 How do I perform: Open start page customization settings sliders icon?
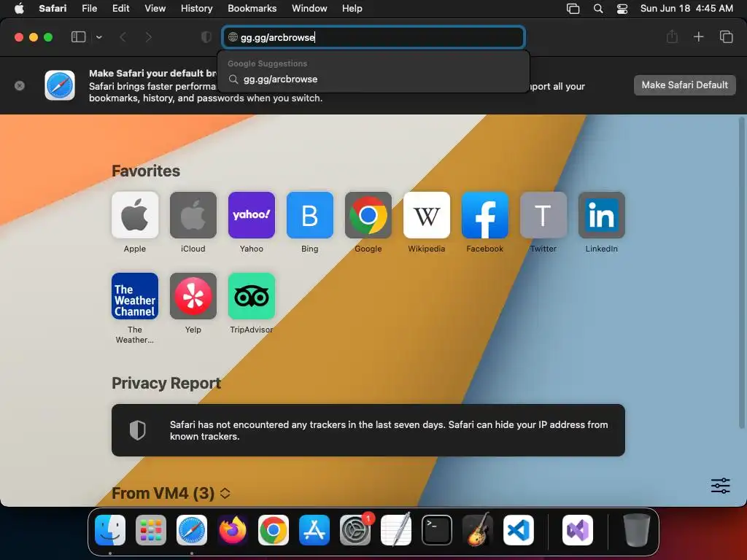click(720, 486)
